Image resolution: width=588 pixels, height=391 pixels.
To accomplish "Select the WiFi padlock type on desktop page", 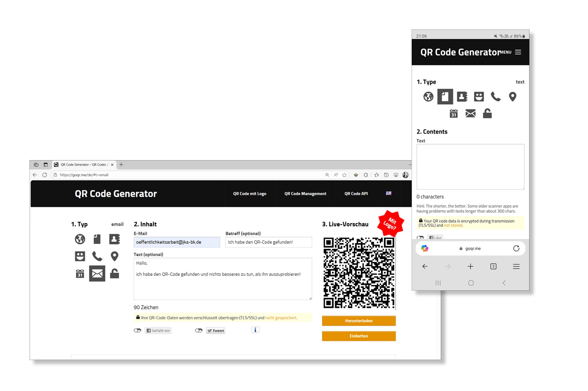I will [114, 273].
